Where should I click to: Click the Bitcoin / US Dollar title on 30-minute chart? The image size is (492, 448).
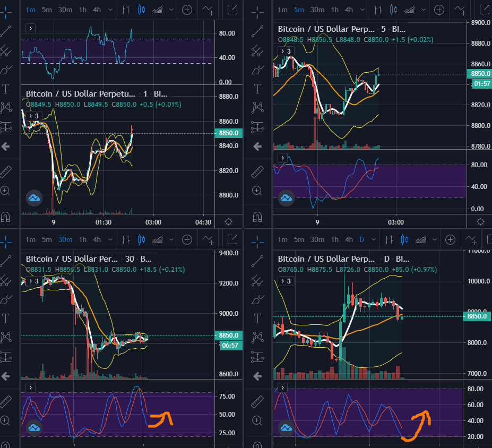click(72, 259)
